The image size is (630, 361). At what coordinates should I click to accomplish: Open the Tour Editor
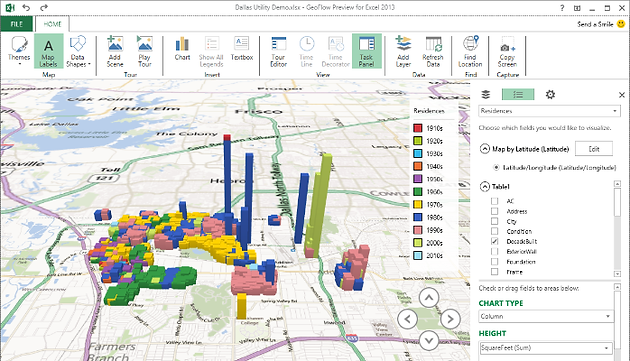278,51
